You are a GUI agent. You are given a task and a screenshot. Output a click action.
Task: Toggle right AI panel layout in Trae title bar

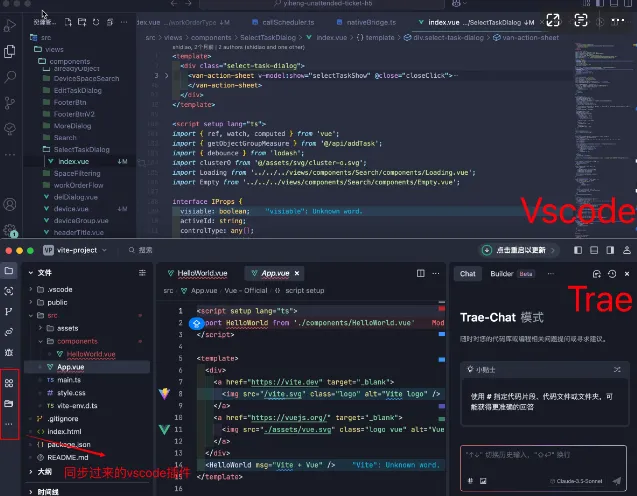[610, 250]
